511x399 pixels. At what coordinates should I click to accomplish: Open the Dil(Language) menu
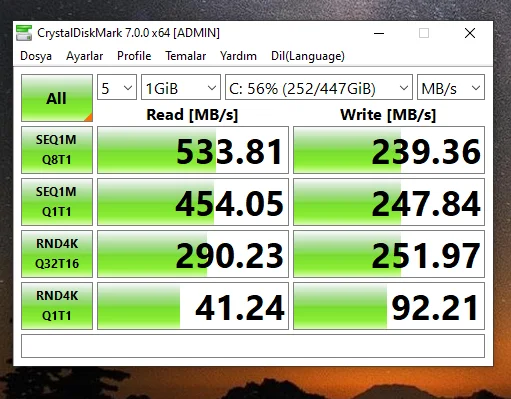[x=308, y=56]
